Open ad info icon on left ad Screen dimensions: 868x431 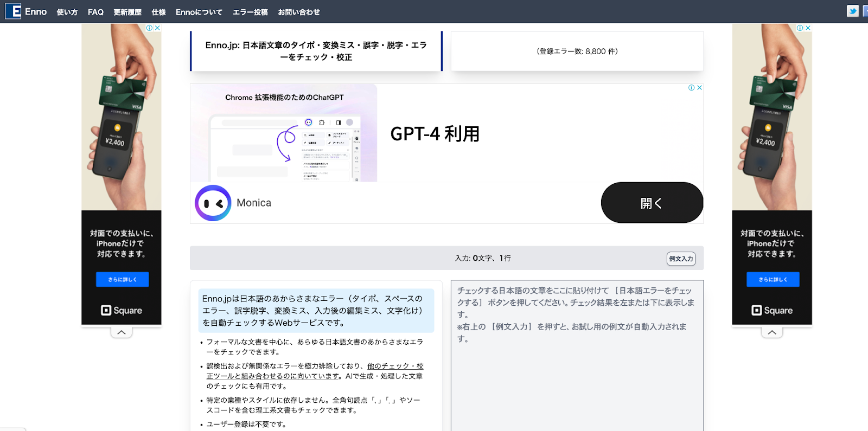pyautogui.click(x=149, y=28)
